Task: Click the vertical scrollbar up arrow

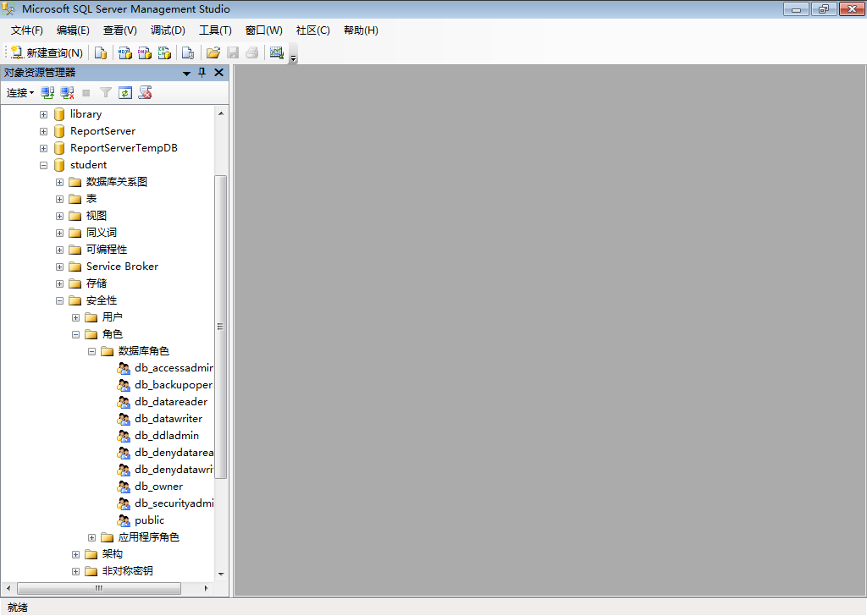Action: click(221, 113)
